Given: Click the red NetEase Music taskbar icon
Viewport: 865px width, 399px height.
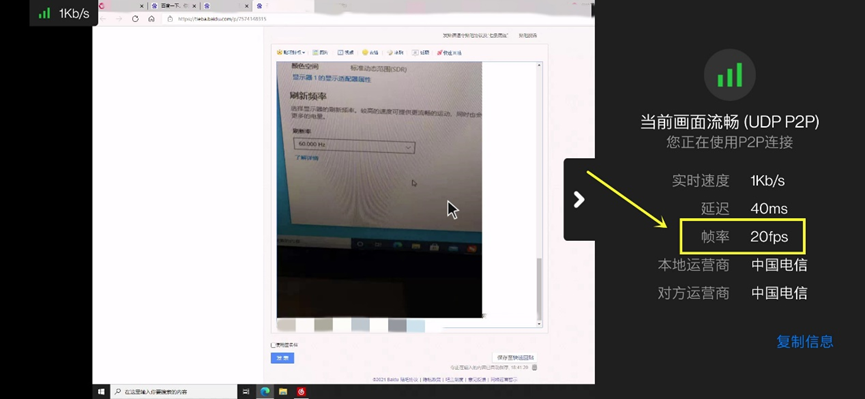Looking at the screenshot, I should [302, 392].
